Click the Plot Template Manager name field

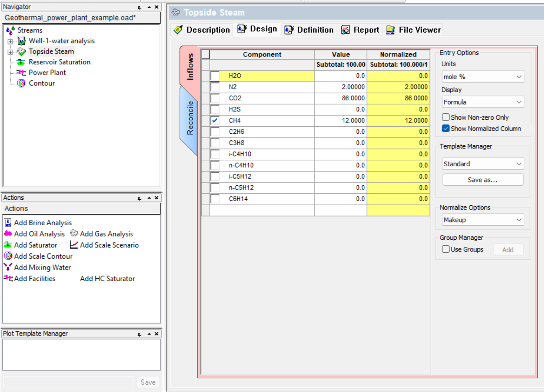pyautogui.click(x=69, y=382)
